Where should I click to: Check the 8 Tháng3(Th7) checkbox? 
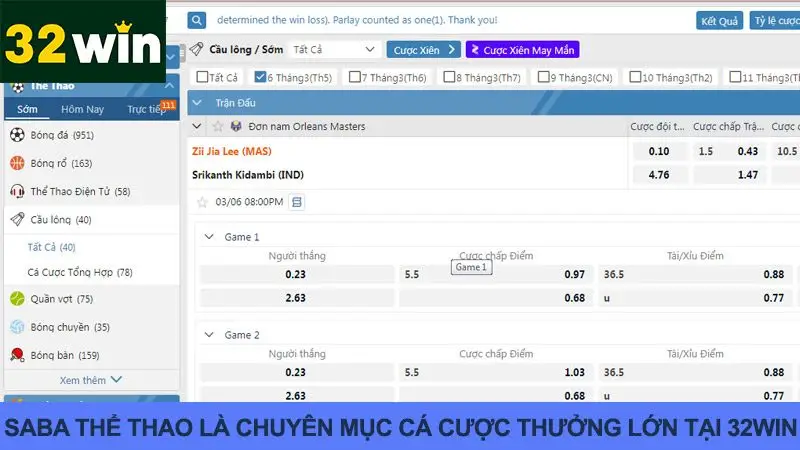(x=449, y=77)
